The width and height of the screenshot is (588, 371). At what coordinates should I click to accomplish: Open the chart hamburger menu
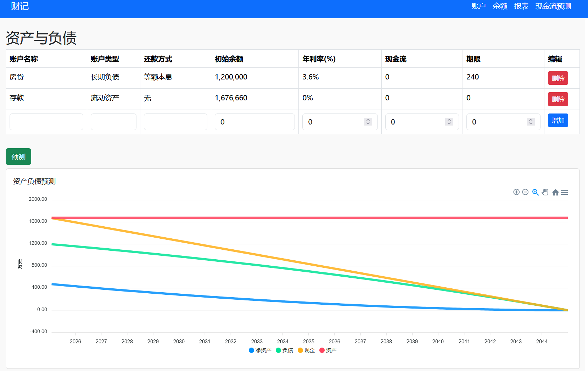[565, 192]
